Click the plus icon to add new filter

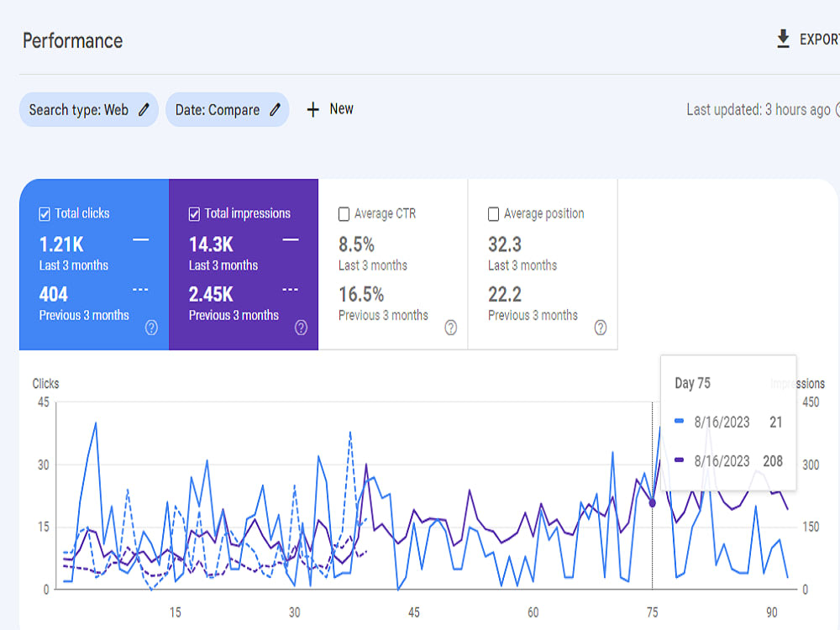pyautogui.click(x=312, y=110)
